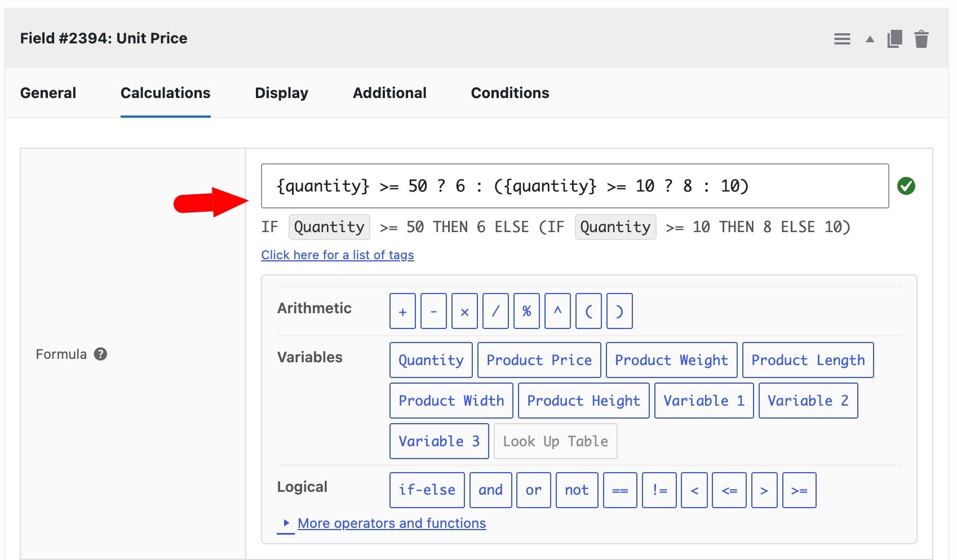This screenshot has height=560, width=957.
Task: Expand More operators and functions
Action: [x=392, y=523]
